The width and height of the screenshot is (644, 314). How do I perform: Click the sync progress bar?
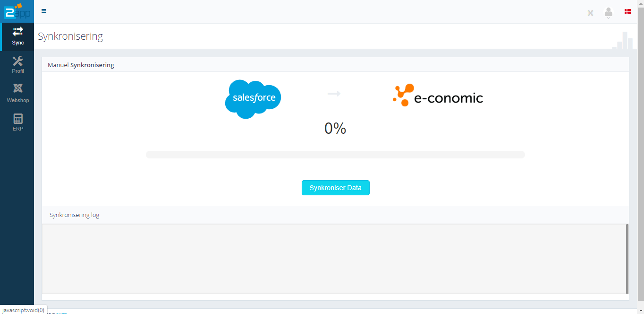[335, 155]
